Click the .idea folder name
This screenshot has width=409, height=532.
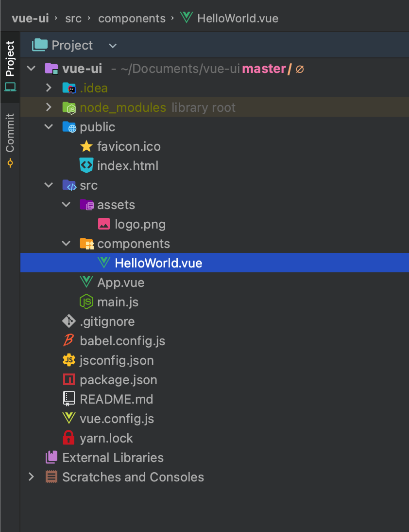click(x=94, y=88)
